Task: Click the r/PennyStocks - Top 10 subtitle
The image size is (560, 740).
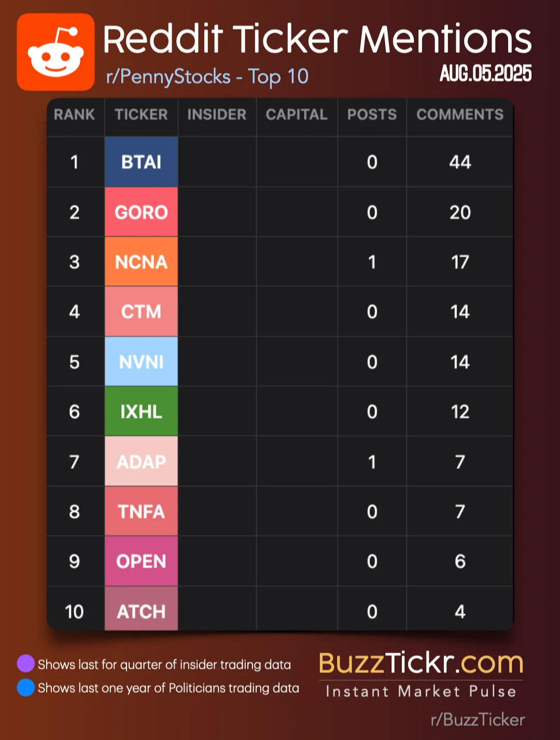Action: coord(207,77)
